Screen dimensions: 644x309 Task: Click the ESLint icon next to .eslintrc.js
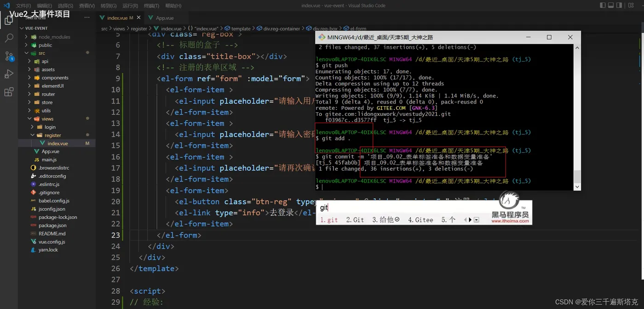click(x=33, y=184)
